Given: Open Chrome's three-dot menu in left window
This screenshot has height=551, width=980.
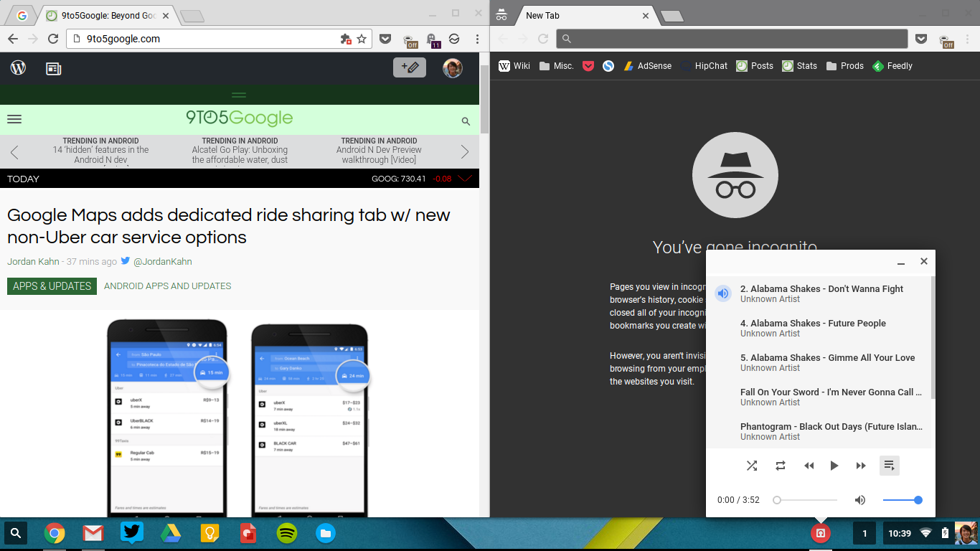Looking at the screenshot, I should (477, 39).
